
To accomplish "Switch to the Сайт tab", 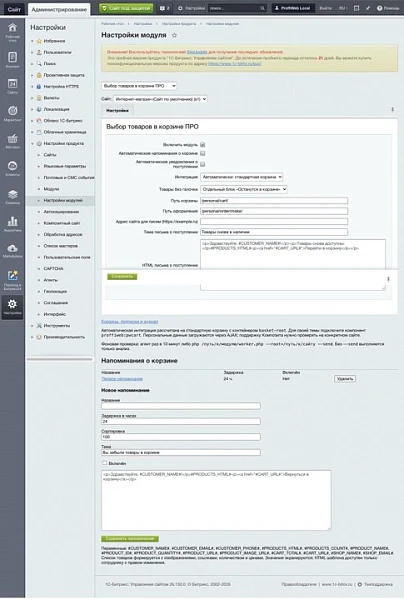I will click(14, 9).
